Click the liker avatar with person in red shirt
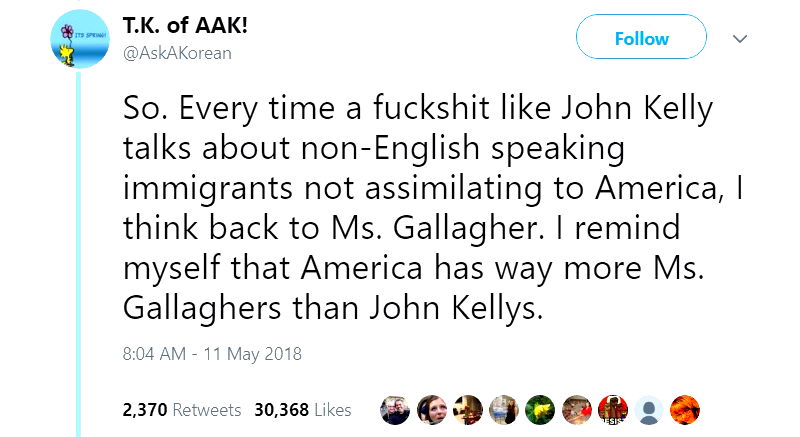The height and width of the screenshot is (437, 800). pos(576,409)
